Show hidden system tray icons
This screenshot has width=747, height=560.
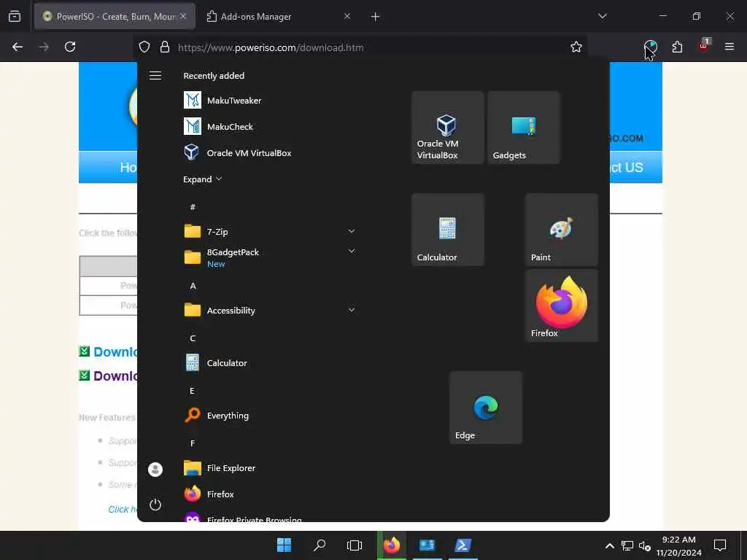coord(609,545)
